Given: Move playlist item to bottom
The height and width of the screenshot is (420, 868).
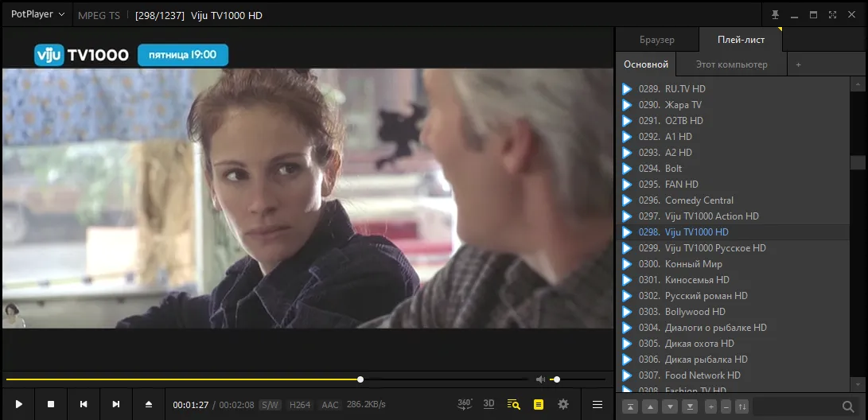Looking at the screenshot, I should (690, 406).
